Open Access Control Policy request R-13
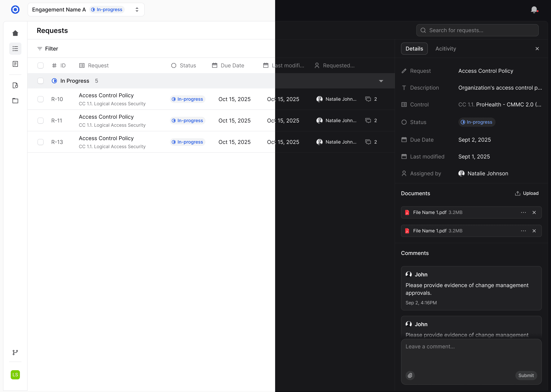 [x=106, y=138]
